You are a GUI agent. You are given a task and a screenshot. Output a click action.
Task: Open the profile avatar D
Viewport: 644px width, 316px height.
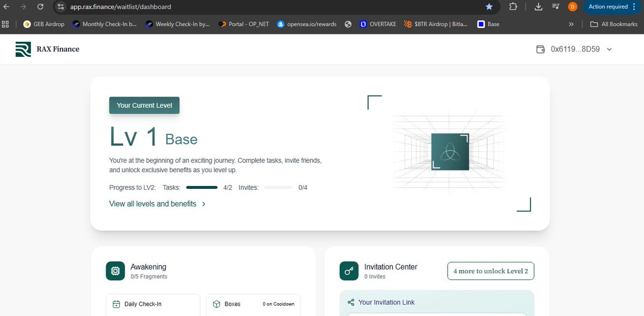tap(573, 7)
